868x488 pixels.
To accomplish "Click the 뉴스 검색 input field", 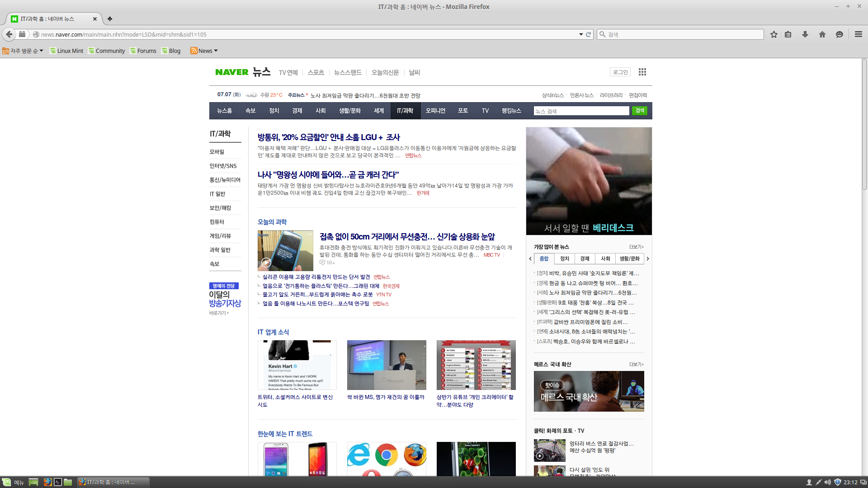I will pyautogui.click(x=581, y=111).
